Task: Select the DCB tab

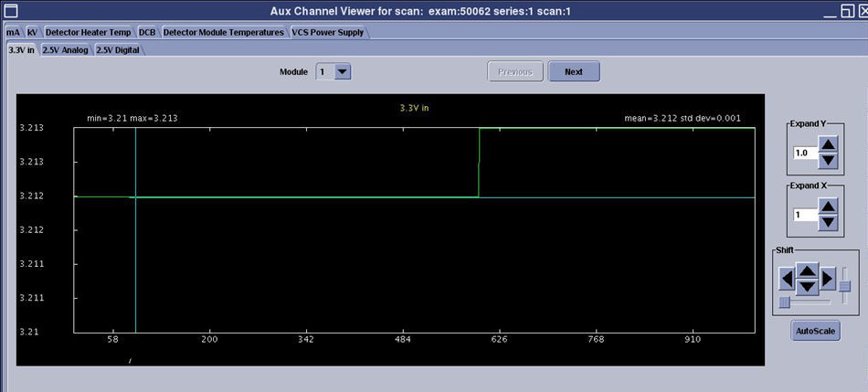Action: coord(147,32)
